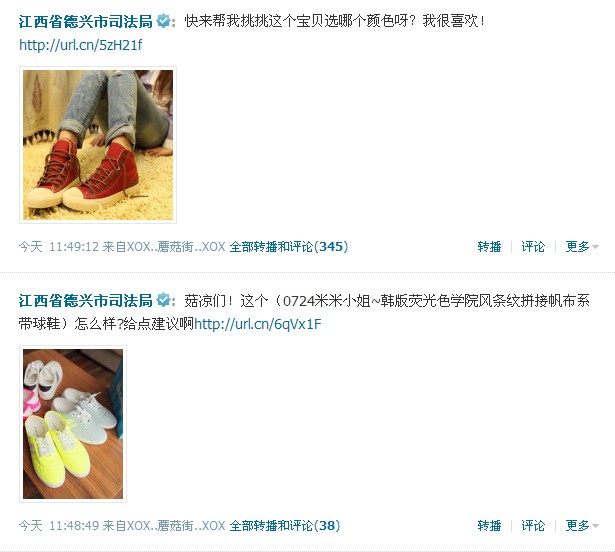This screenshot has width=615, height=552.
Task: Click 转播 on the second post
Action: coord(489,526)
